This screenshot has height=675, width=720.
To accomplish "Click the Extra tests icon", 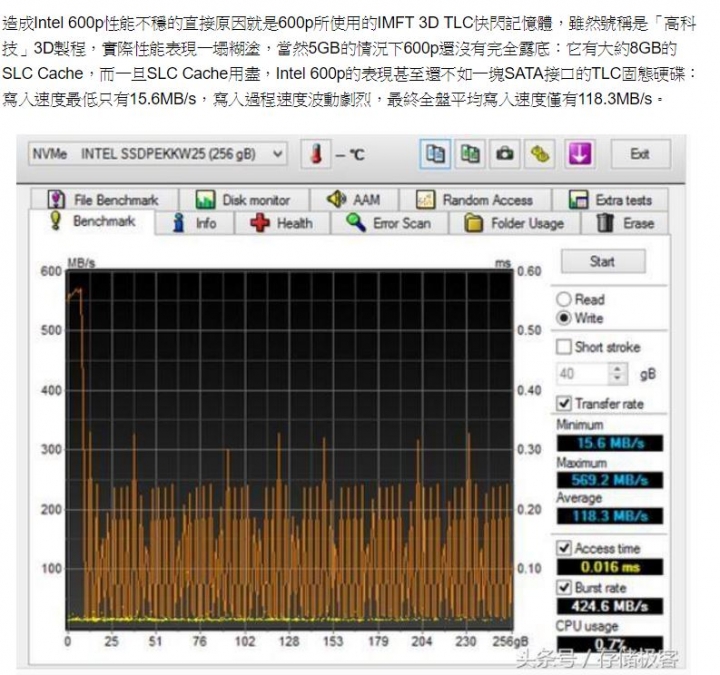I will click(x=578, y=200).
